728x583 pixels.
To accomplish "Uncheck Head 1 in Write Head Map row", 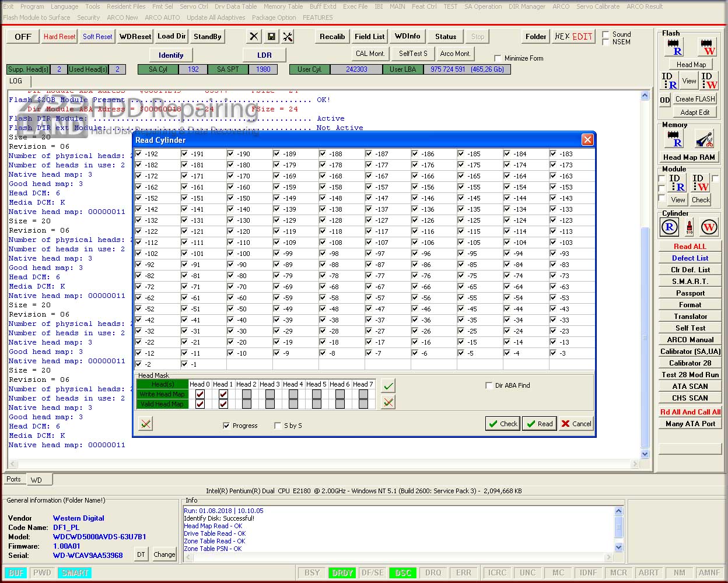I will click(223, 394).
